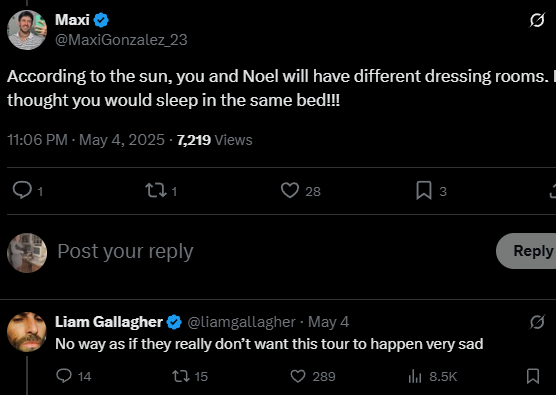Image resolution: width=556 pixels, height=395 pixels.
Task: Bookmark Maxi's post
Action: (x=424, y=190)
